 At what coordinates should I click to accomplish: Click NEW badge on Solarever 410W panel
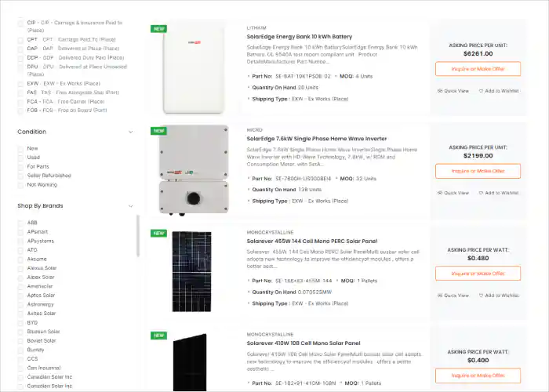(x=158, y=336)
